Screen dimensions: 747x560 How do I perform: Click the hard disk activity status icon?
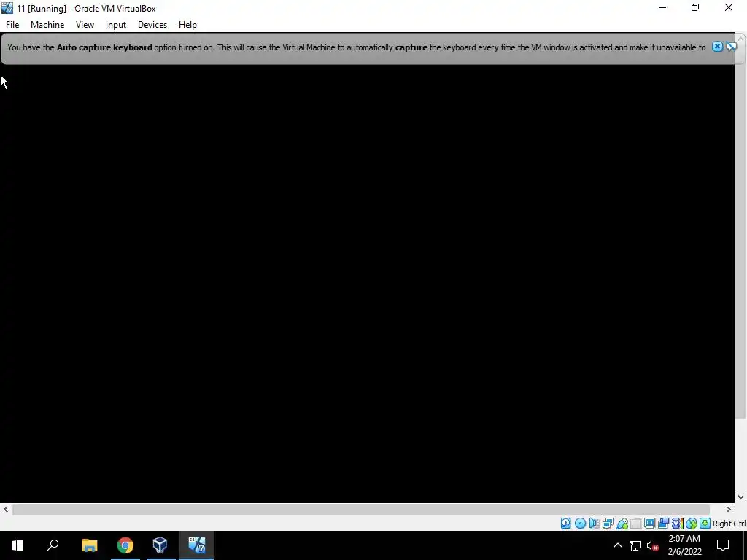565,524
